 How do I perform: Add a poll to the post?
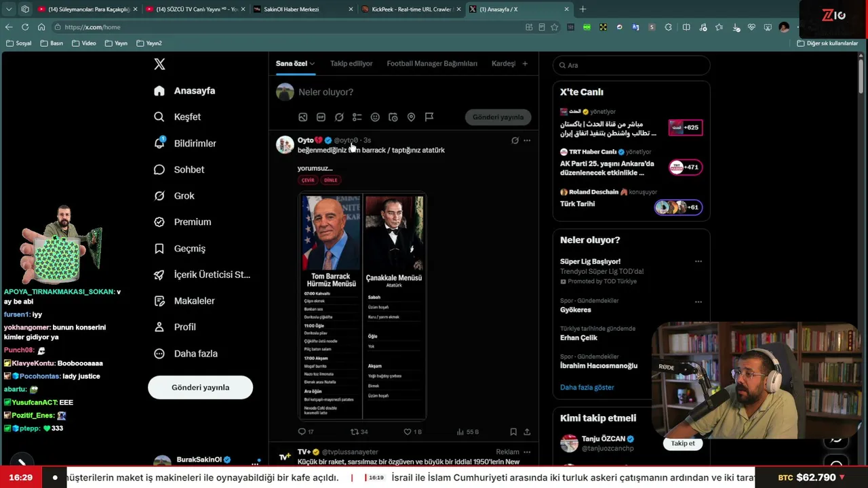pyautogui.click(x=357, y=117)
